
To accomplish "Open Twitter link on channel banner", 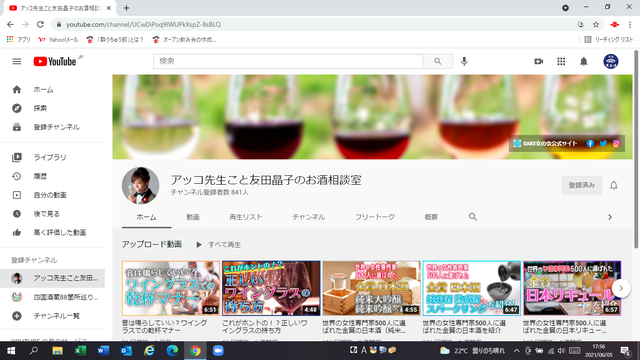I will tap(603, 143).
